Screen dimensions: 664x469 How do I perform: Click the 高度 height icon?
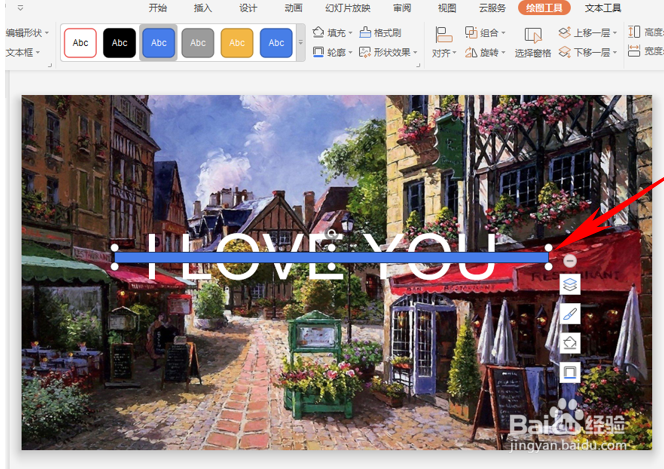(634, 32)
